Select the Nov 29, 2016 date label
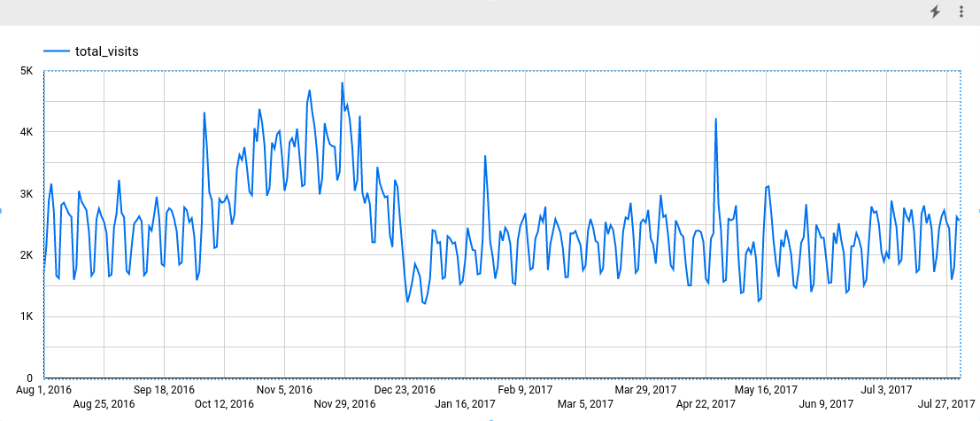Screen dimensions: 980x421 (x=344, y=404)
